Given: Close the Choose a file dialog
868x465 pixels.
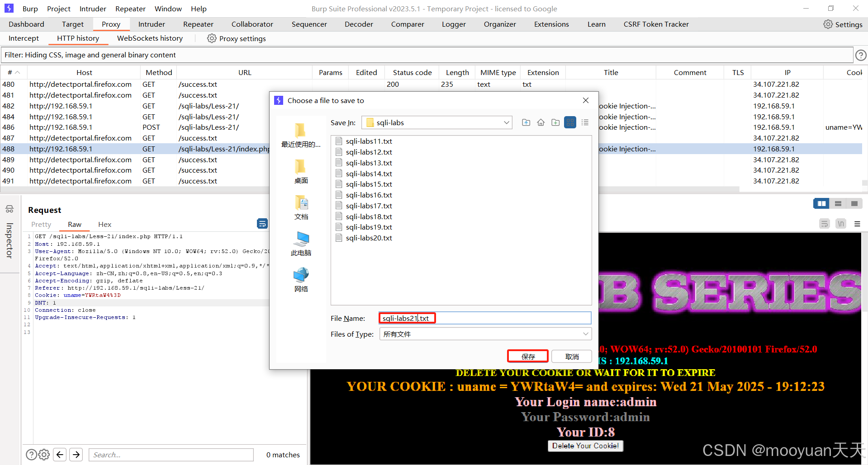Looking at the screenshot, I should [x=586, y=100].
